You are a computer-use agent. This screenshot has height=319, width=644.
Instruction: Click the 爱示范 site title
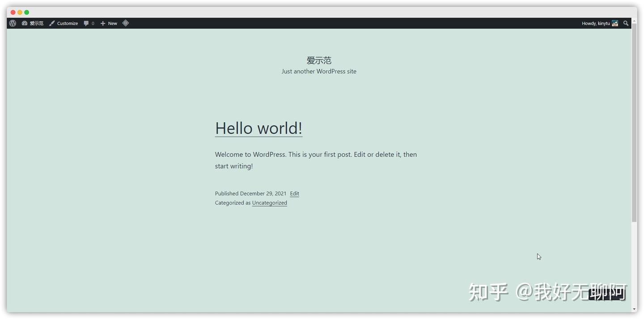click(x=319, y=60)
